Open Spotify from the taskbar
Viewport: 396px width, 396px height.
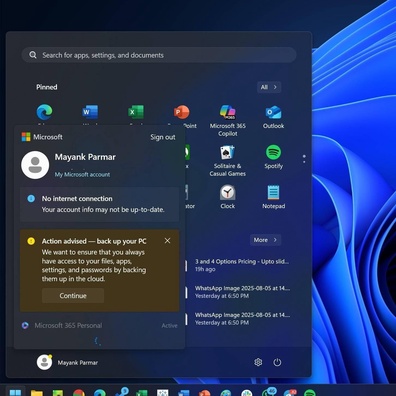pos(310,393)
